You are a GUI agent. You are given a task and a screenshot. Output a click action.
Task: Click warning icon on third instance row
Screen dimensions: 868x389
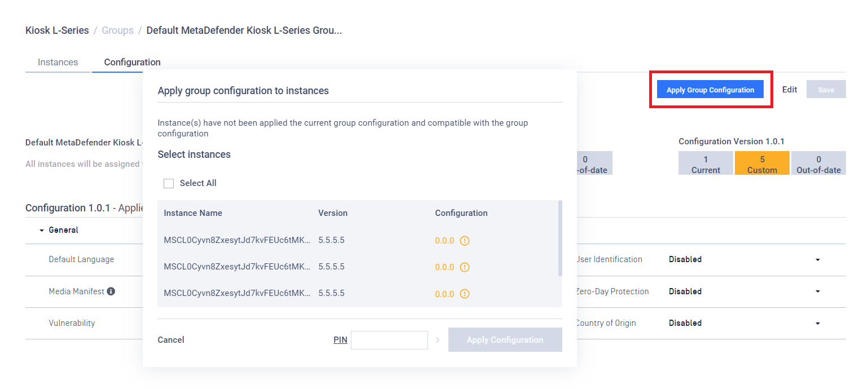(465, 294)
